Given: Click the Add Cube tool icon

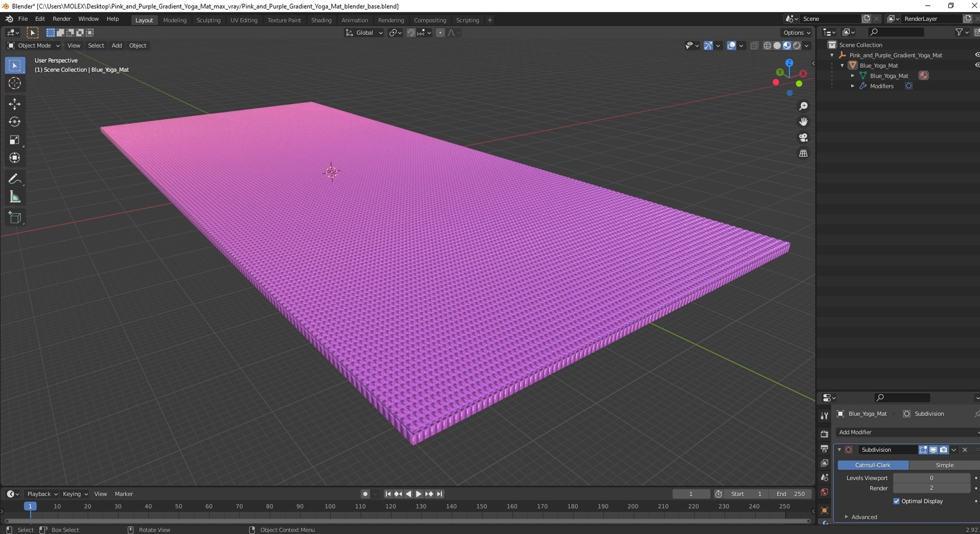Looking at the screenshot, I should coord(14,217).
